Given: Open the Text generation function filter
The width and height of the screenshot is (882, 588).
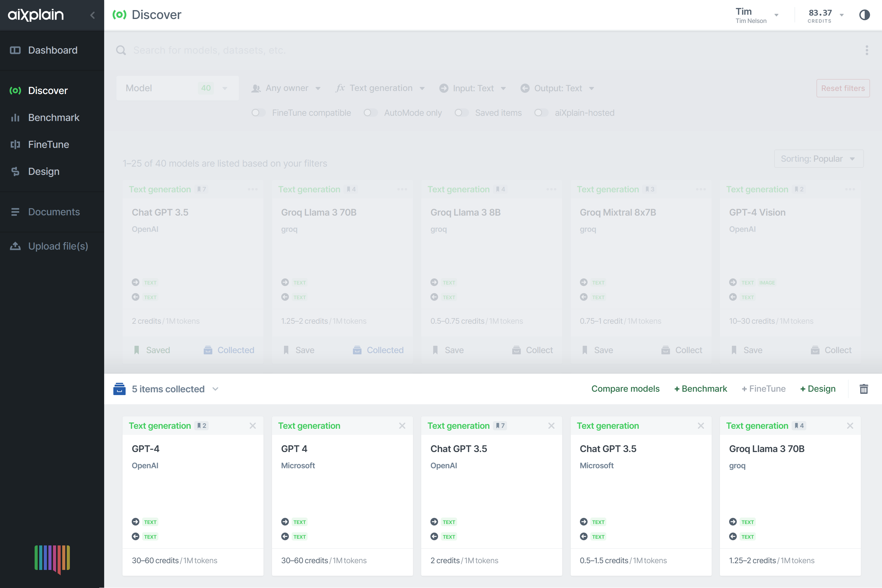Looking at the screenshot, I should pos(380,88).
